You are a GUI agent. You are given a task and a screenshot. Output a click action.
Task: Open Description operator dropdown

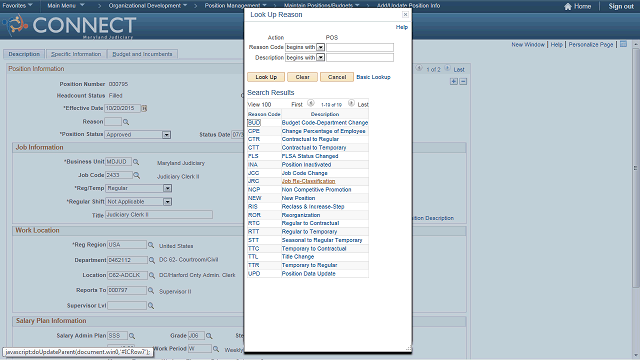click(320, 58)
